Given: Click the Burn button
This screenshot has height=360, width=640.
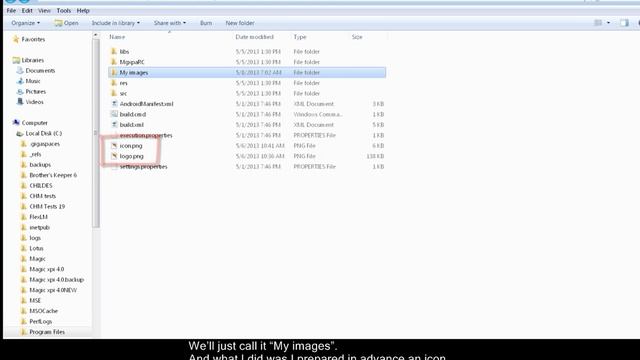Looking at the screenshot, I should tap(206, 23).
